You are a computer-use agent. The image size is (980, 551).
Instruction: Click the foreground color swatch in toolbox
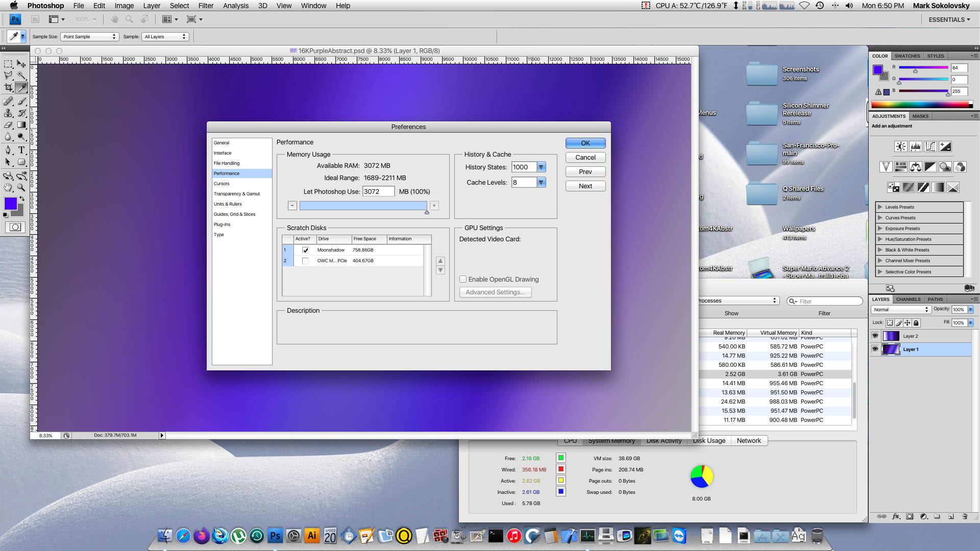(x=10, y=203)
